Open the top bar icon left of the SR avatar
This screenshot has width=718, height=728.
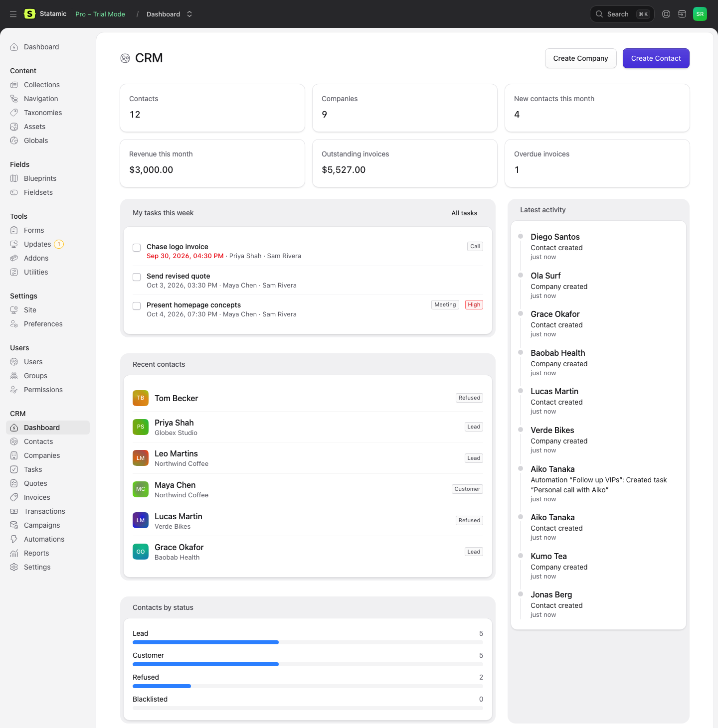coord(682,14)
